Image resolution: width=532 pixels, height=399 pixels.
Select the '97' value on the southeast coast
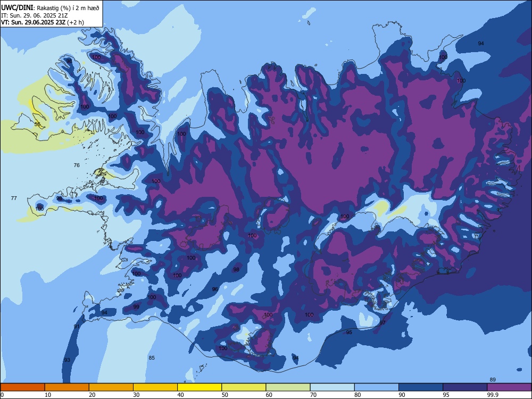point(383,323)
